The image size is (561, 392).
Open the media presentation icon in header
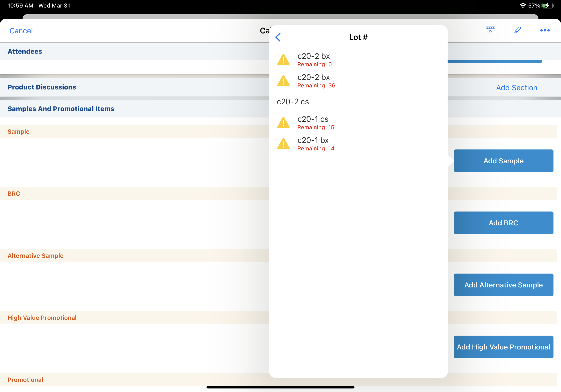point(490,30)
